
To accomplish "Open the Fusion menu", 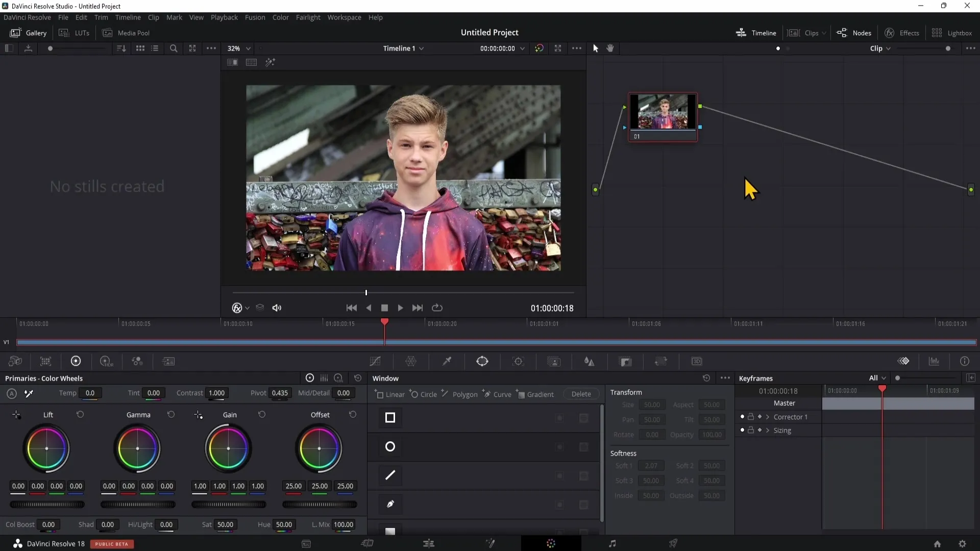I will click(255, 17).
